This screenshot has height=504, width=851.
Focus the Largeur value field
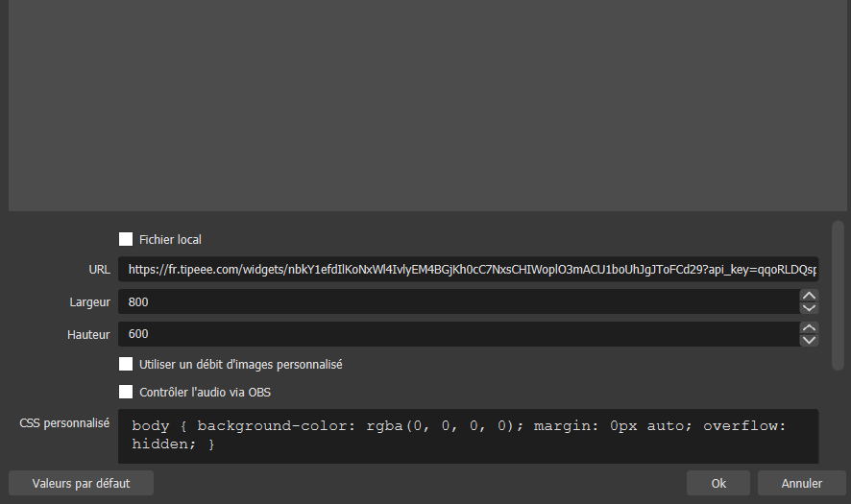pos(457,301)
